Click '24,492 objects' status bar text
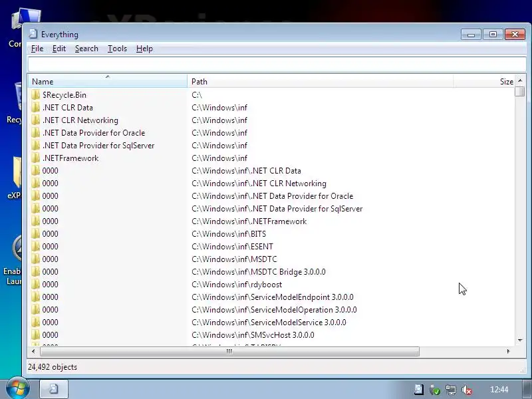532x399 pixels. tap(53, 367)
